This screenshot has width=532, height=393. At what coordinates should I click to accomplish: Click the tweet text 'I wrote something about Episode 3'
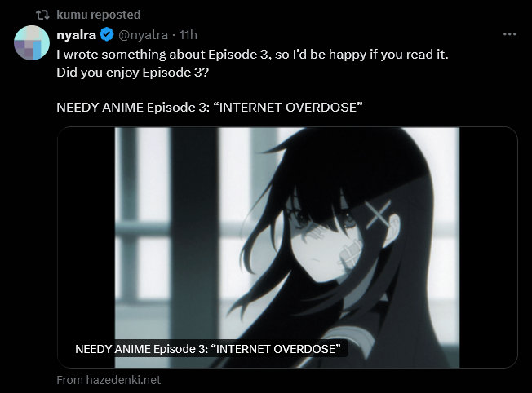click(163, 55)
